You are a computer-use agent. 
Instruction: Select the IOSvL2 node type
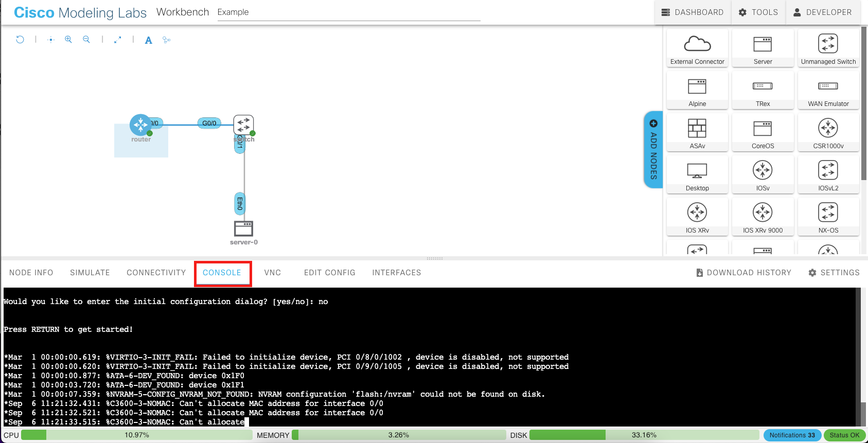[x=828, y=175]
